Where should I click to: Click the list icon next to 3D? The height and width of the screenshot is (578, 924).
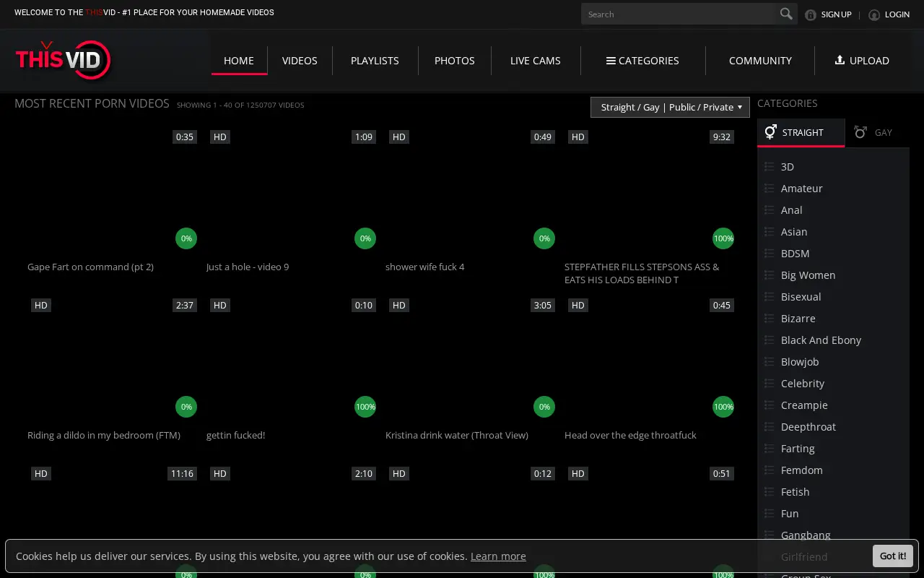[x=769, y=166]
